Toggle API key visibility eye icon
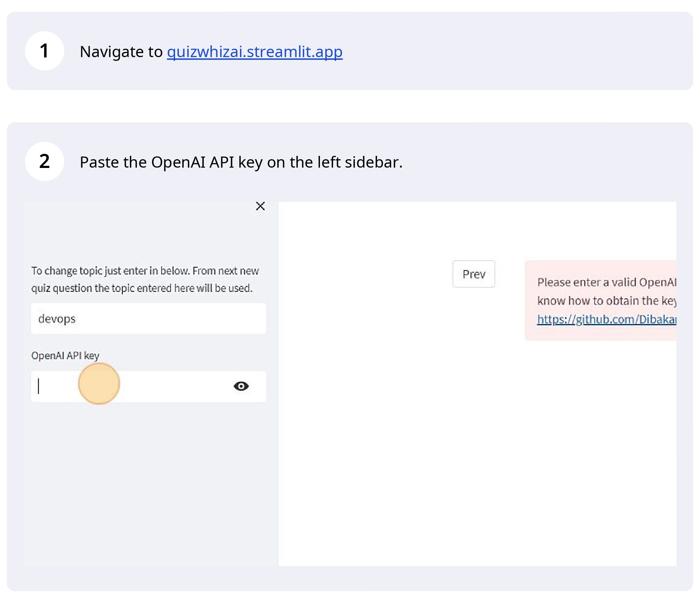The image size is (700, 608). (241, 386)
